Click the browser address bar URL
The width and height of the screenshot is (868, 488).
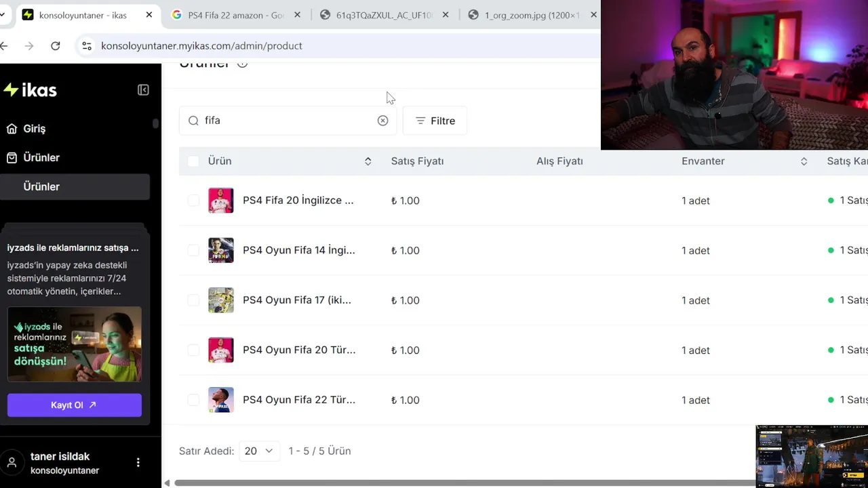pyautogui.click(x=201, y=45)
